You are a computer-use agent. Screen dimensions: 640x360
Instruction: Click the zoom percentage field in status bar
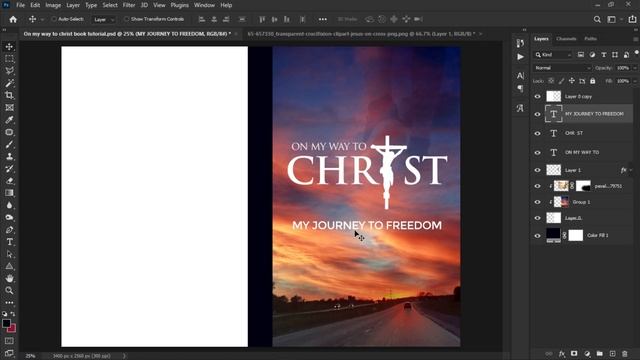click(x=31, y=356)
